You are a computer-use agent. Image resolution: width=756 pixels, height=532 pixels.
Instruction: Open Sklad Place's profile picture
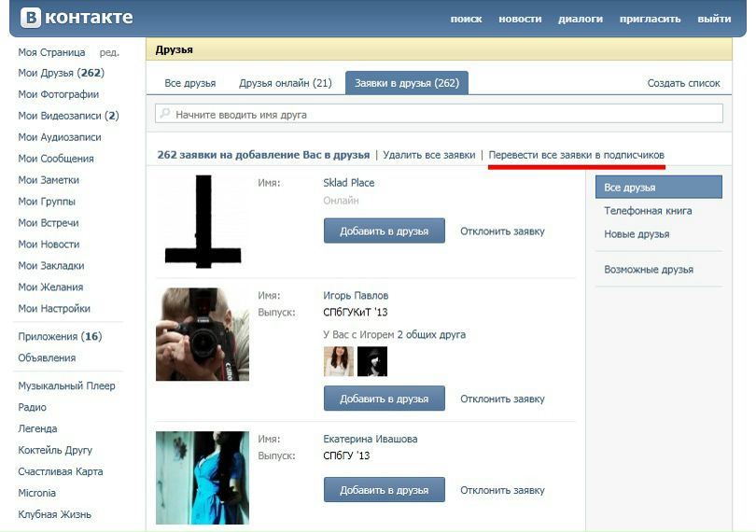[203, 222]
